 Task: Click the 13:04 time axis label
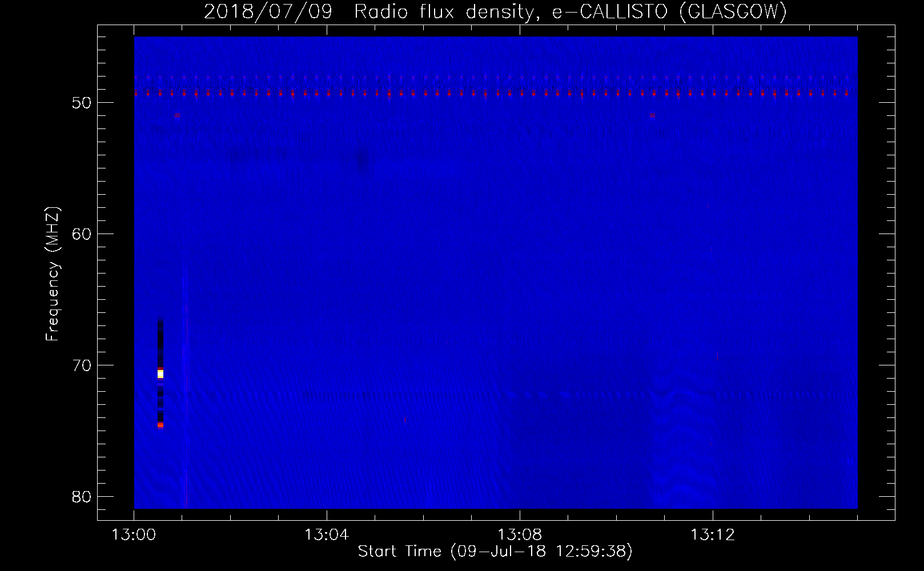[327, 535]
